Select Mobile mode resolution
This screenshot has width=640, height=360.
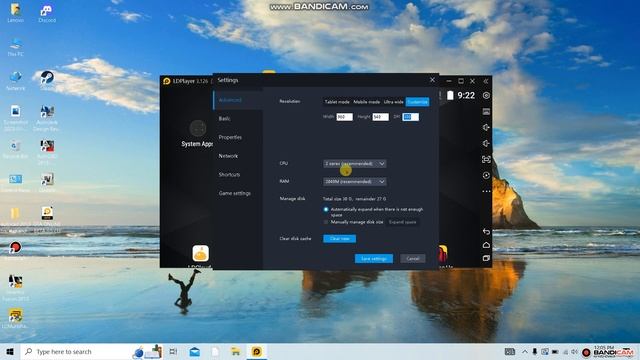pos(366,102)
